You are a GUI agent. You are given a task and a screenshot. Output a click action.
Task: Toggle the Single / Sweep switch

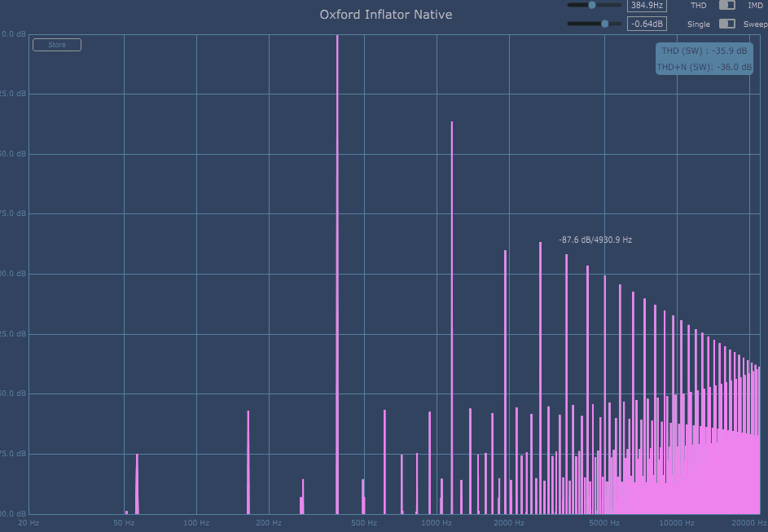coord(726,24)
